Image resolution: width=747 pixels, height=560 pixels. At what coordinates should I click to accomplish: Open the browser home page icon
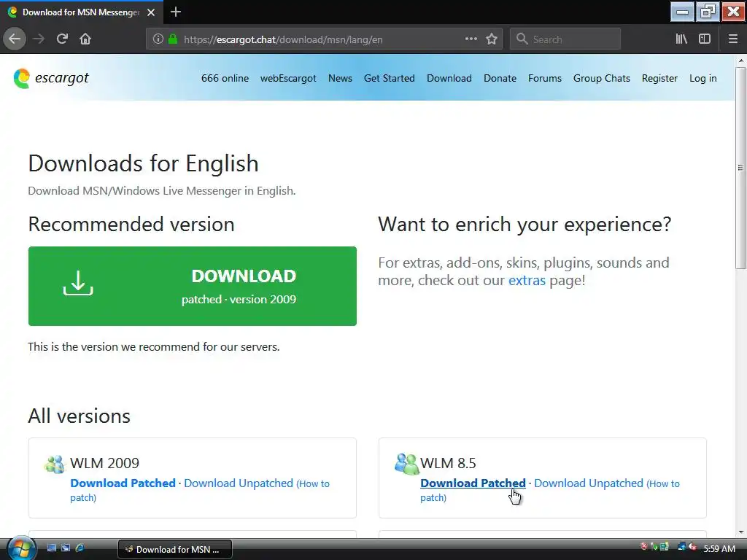click(85, 39)
